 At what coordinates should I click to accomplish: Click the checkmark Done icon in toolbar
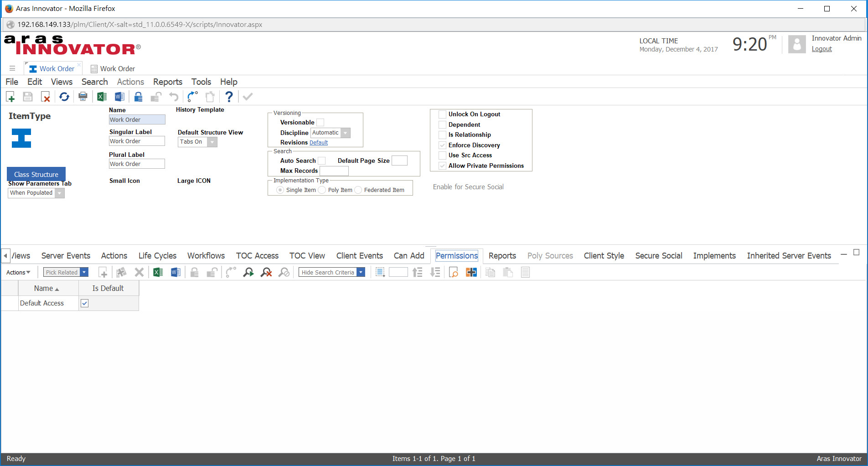pyautogui.click(x=248, y=97)
